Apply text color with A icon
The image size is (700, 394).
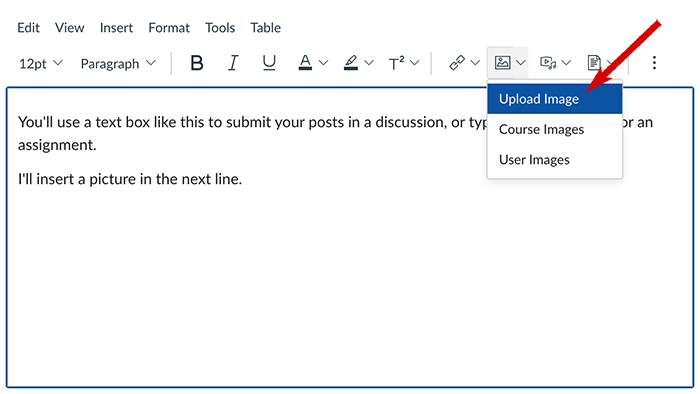tap(305, 63)
